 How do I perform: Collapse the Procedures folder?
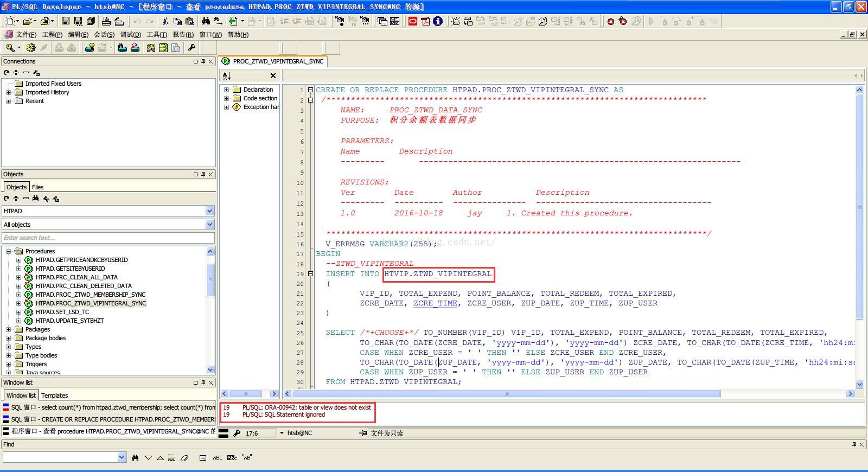point(8,251)
